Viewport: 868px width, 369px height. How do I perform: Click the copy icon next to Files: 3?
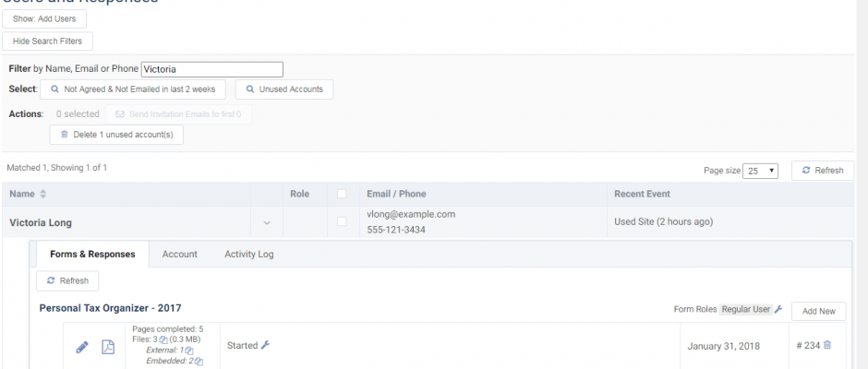click(163, 339)
